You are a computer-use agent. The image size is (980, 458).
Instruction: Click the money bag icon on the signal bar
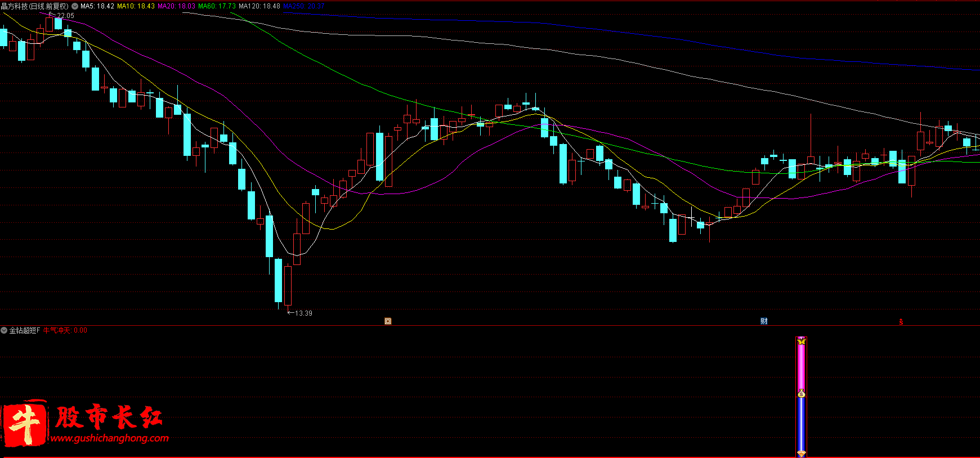(x=801, y=393)
